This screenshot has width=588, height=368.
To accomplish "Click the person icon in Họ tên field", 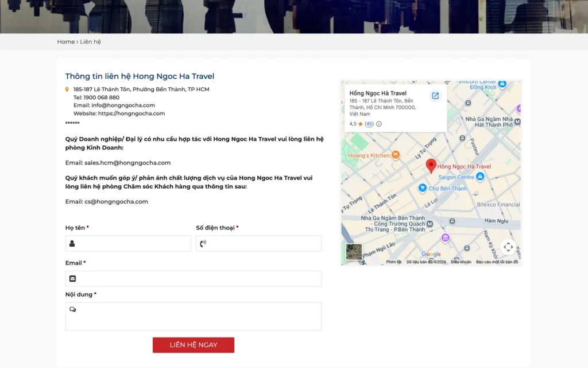I will (72, 243).
